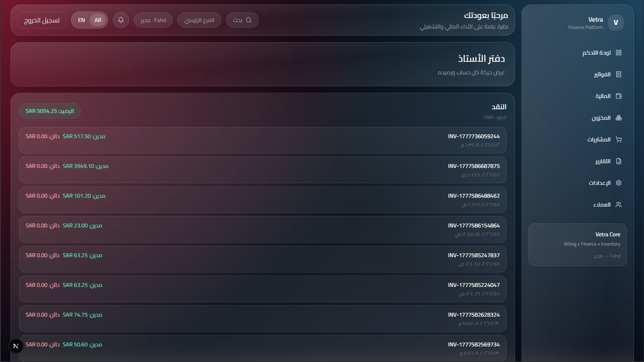Screen dimensions: 644x362
Task: Select the AR language option
Action: [x=98, y=20]
